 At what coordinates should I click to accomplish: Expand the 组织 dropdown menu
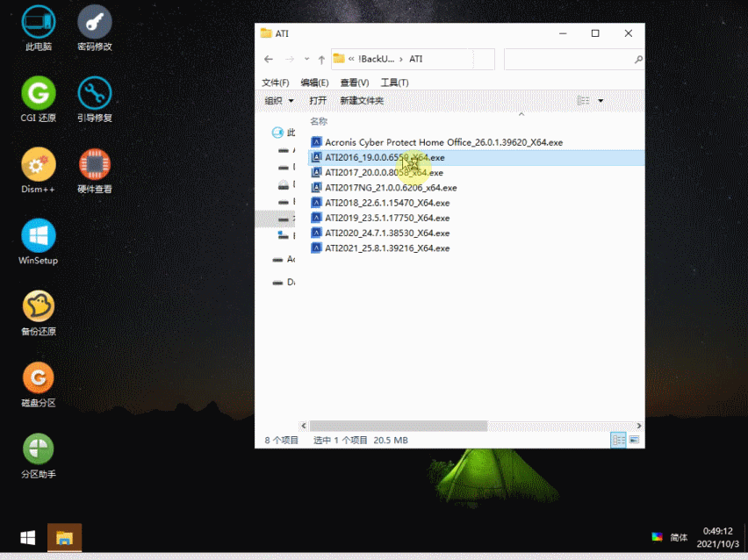click(x=279, y=101)
